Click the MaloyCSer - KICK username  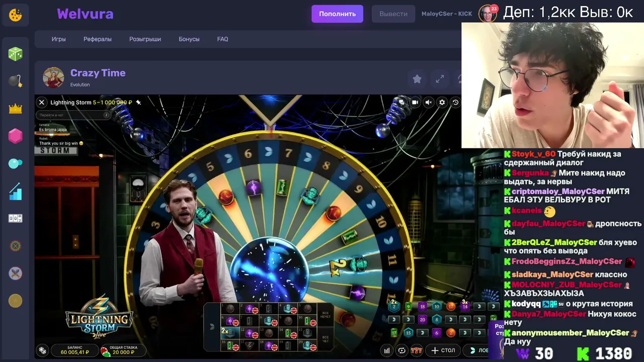447,14
